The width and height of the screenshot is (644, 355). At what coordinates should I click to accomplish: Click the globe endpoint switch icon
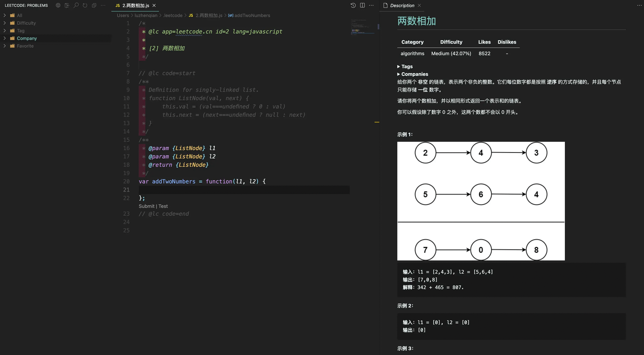[58, 5]
